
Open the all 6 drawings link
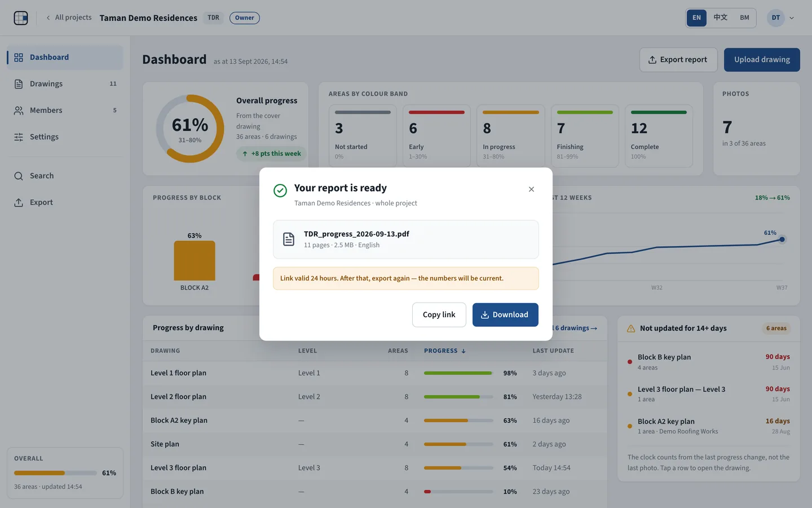[x=575, y=328]
